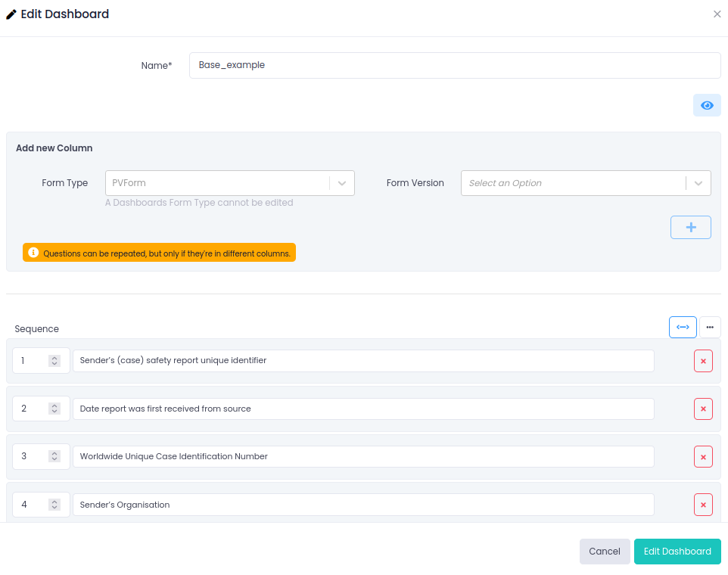Click the eye preview icon button
The width and height of the screenshot is (728, 575).
(x=707, y=105)
